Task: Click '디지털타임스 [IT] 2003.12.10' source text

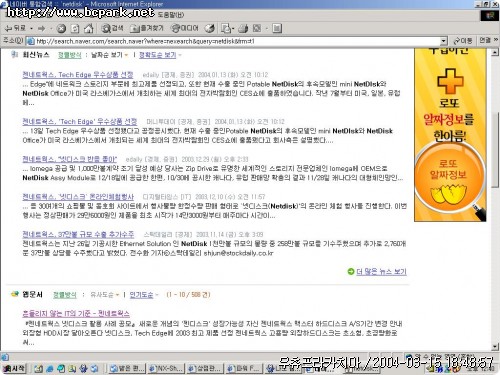Action: pos(204,197)
